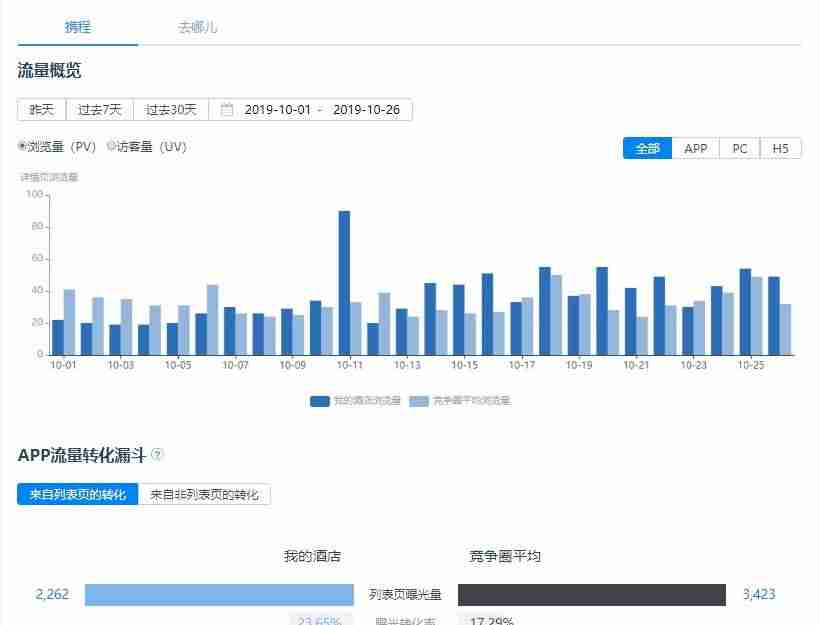The width and height of the screenshot is (819, 625).
Task: Click the 我的酒店 column header
Action: coord(312,556)
